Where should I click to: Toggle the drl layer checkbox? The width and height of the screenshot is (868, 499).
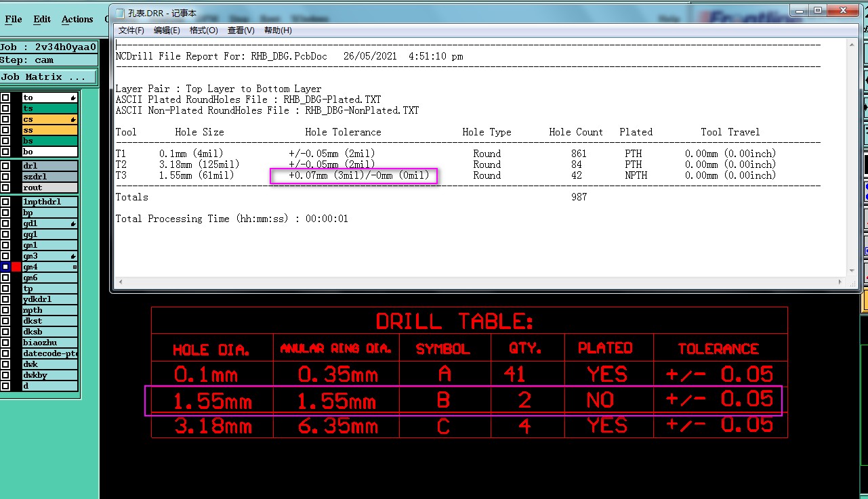click(x=5, y=166)
